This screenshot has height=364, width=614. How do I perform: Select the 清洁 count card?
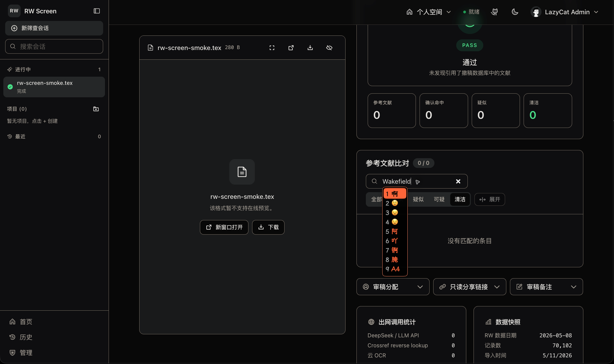pyautogui.click(x=548, y=111)
